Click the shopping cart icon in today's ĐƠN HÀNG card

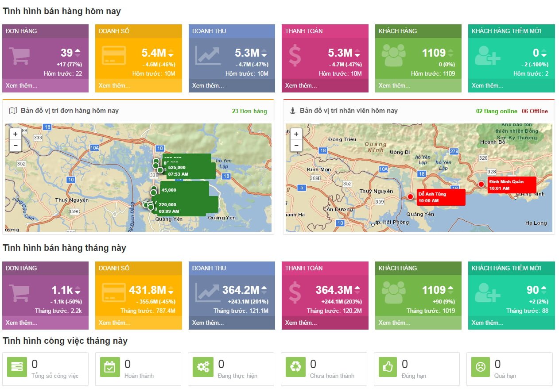(x=19, y=56)
